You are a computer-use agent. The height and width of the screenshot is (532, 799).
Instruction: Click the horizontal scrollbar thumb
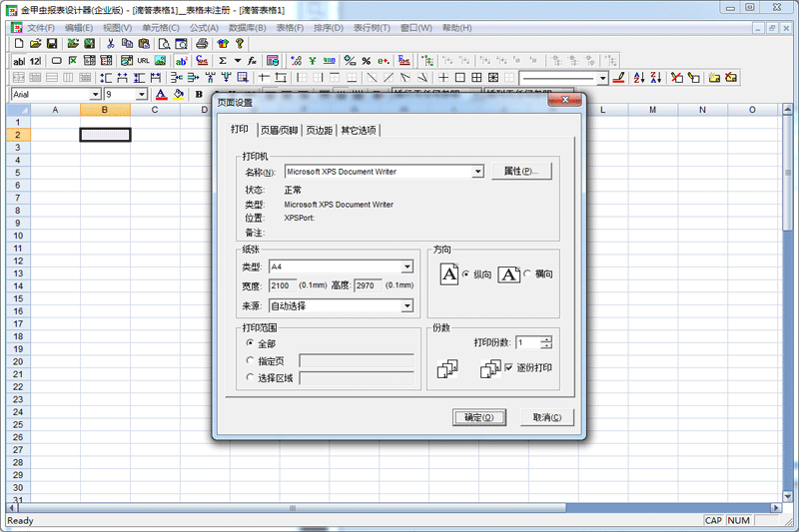click(x=293, y=508)
